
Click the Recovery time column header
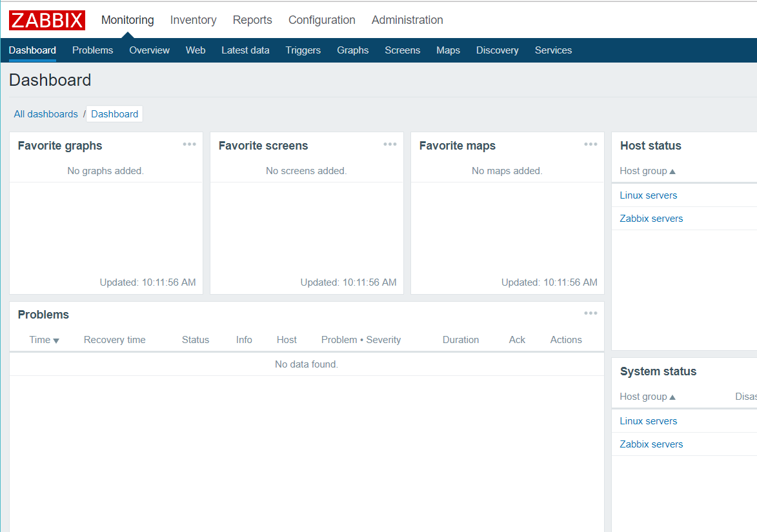[114, 340]
